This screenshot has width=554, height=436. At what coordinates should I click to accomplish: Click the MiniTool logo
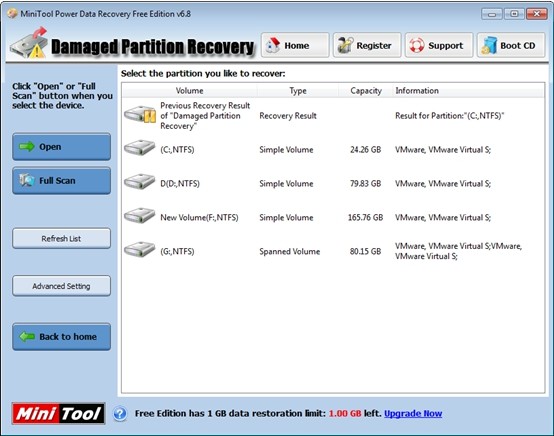point(58,413)
